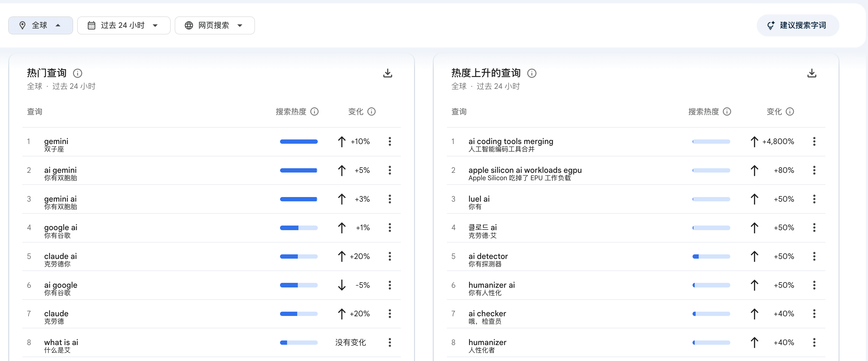Screen dimensions: 868x361
Task: Select the google ai query
Action: click(61, 228)
